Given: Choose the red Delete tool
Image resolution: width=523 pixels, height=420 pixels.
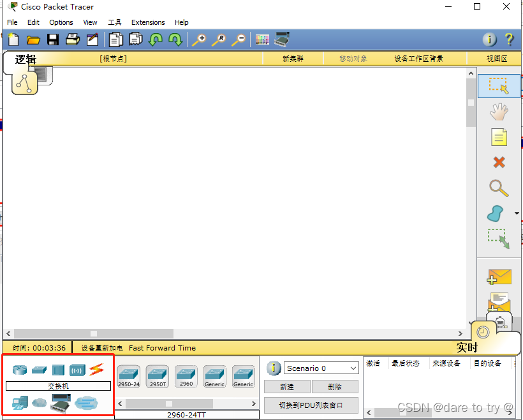Looking at the screenshot, I should point(499,163).
